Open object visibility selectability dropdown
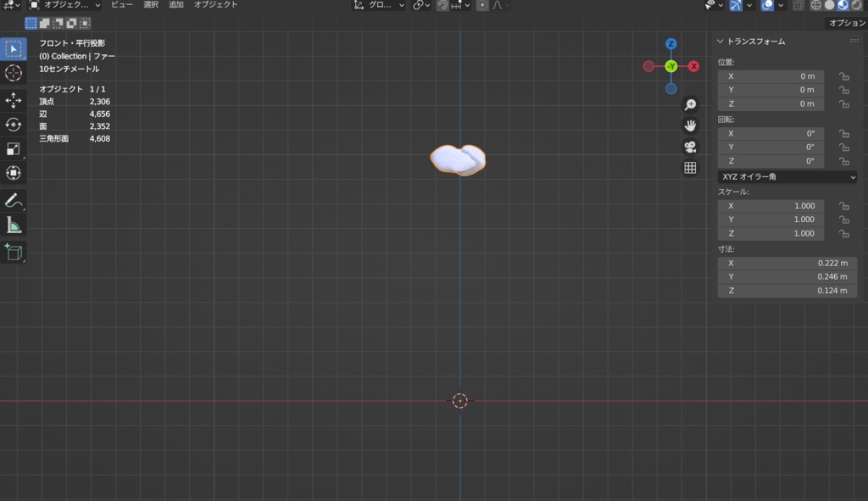The width and height of the screenshot is (868, 501). (x=714, y=5)
